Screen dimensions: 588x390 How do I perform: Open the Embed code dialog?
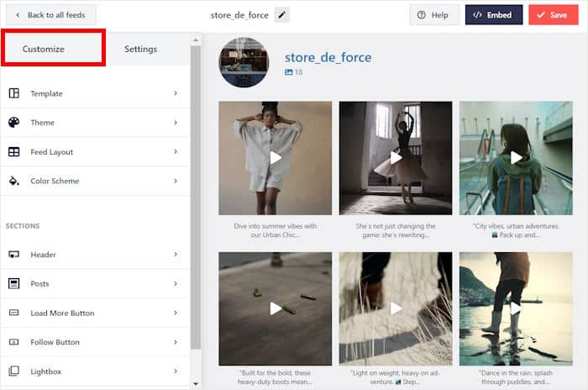[494, 15]
